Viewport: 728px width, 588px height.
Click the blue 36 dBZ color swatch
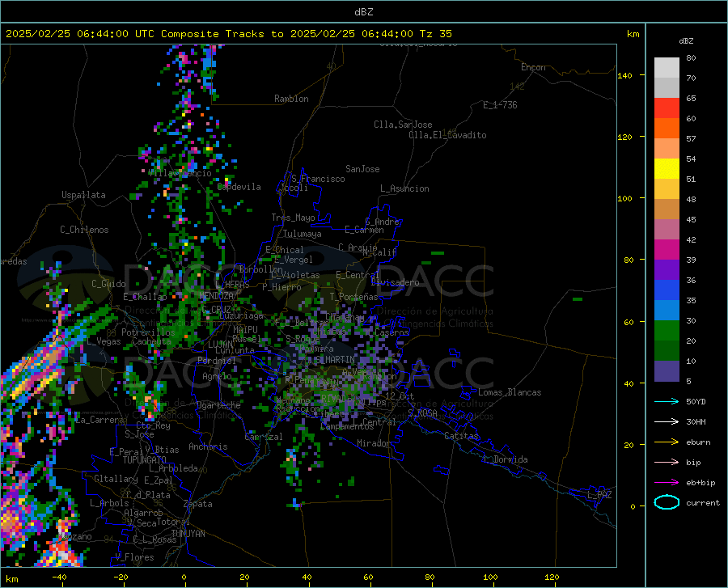click(667, 290)
